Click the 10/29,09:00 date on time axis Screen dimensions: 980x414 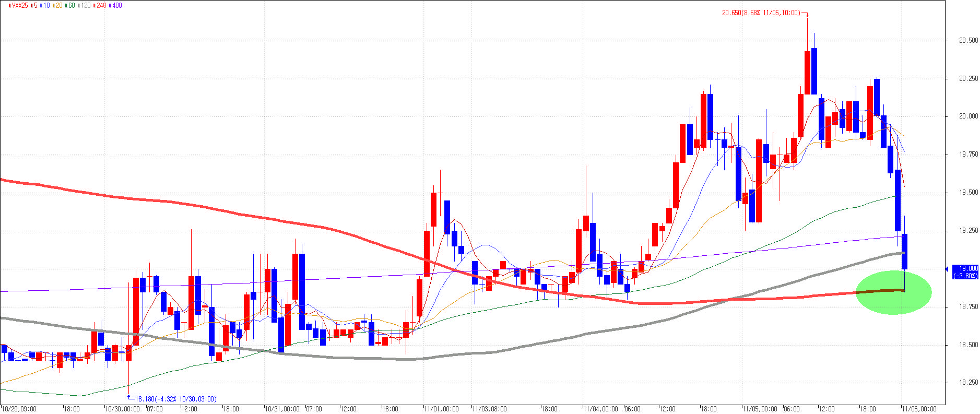pyautogui.click(x=20, y=409)
